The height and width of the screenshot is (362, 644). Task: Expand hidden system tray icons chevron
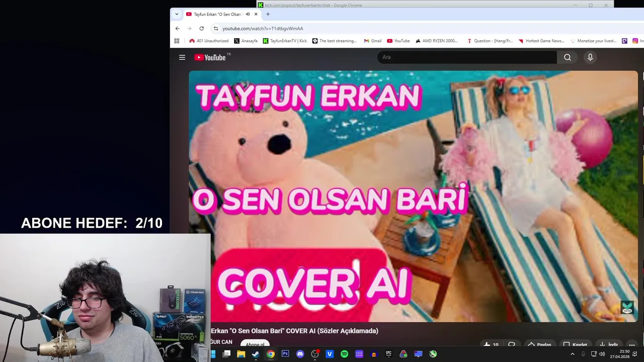(x=572, y=354)
